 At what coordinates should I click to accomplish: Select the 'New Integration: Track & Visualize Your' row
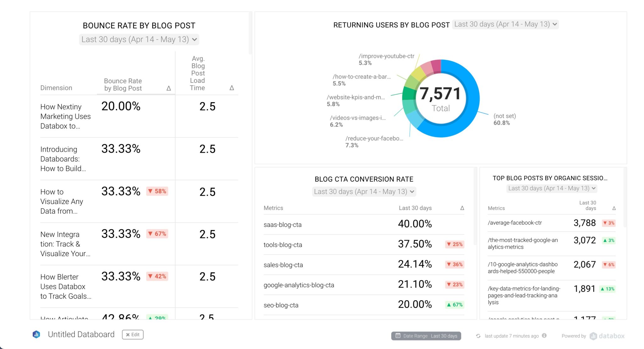click(139, 244)
